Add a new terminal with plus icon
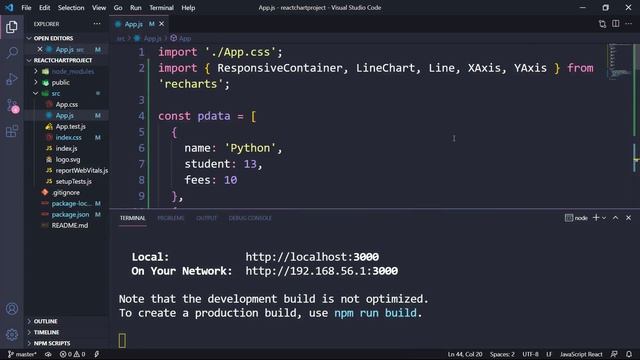Image resolution: width=640 pixels, height=360 pixels. click(596, 218)
